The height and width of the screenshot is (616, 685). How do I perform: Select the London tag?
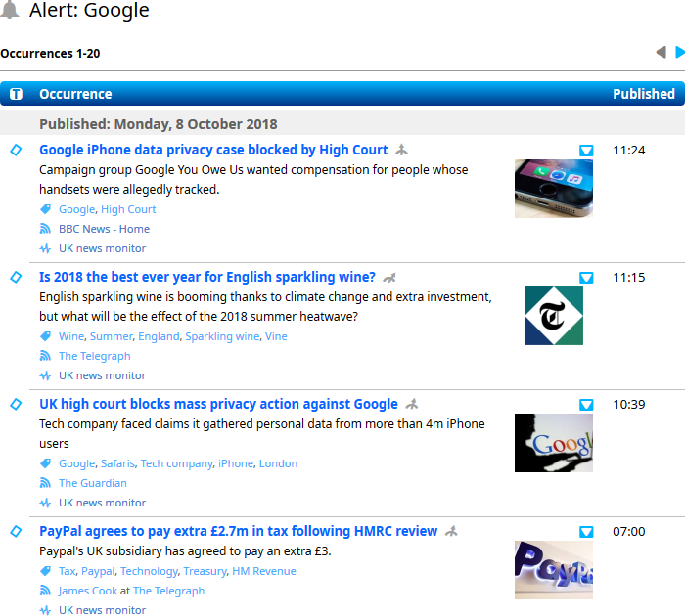click(x=278, y=463)
